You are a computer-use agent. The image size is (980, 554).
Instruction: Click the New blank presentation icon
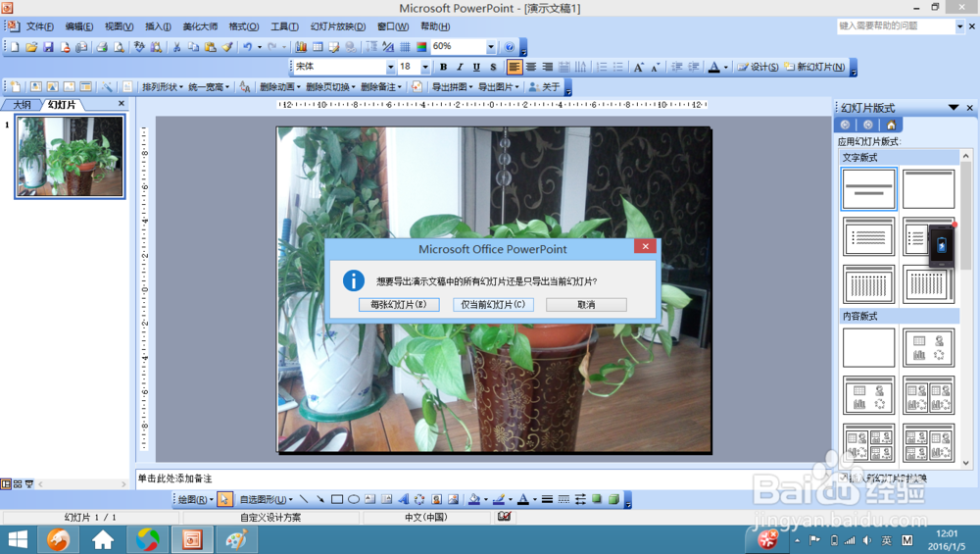[15, 47]
